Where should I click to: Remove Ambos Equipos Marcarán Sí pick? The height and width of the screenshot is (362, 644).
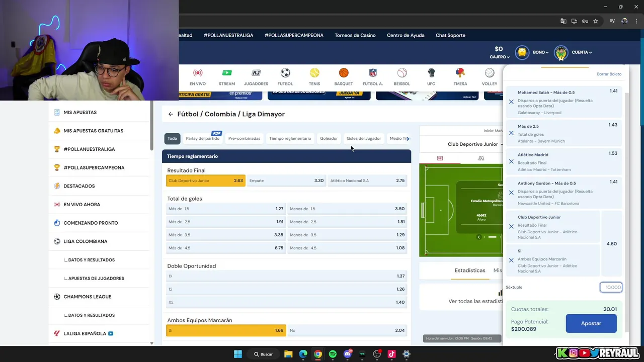[511, 260]
